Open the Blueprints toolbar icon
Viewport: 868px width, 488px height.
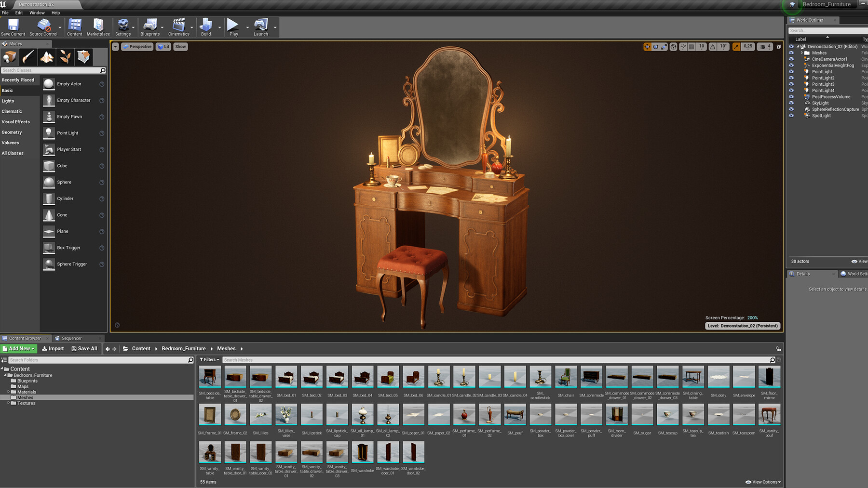[150, 27]
